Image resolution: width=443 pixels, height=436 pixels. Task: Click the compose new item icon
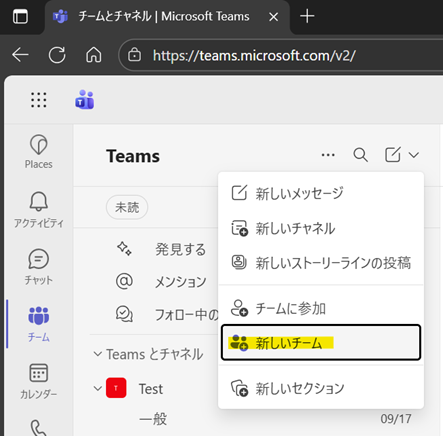coord(393,155)
